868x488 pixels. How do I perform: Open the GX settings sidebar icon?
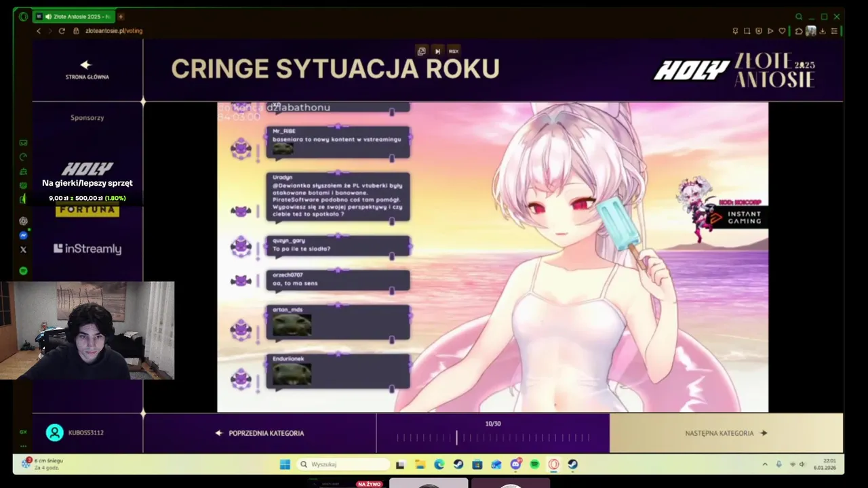point(23,432)
